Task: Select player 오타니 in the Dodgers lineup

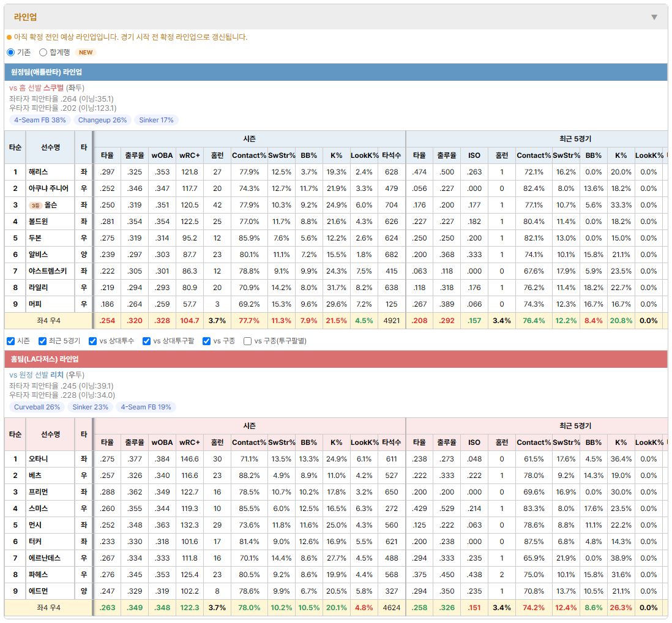Action: [x=38, y=459]
